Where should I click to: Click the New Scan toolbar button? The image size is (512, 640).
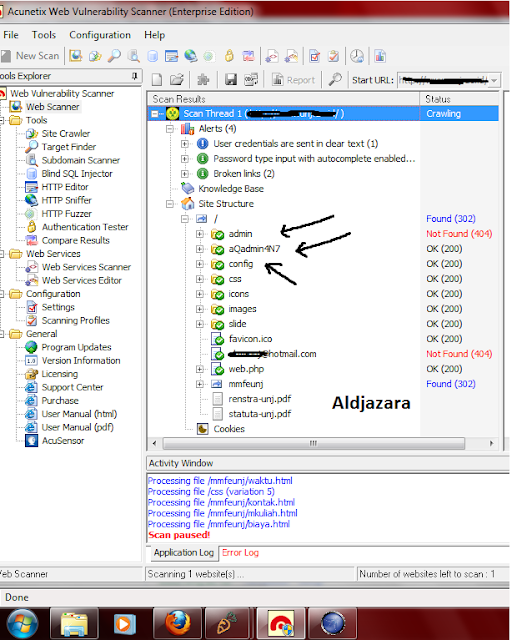tap(30, 56)
